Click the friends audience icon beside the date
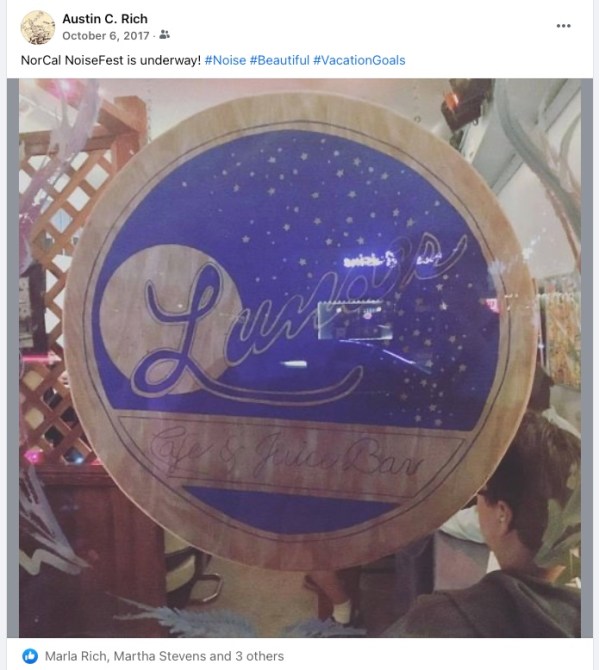The height and width of the screenshot is (670, 599). coord(164,35)
